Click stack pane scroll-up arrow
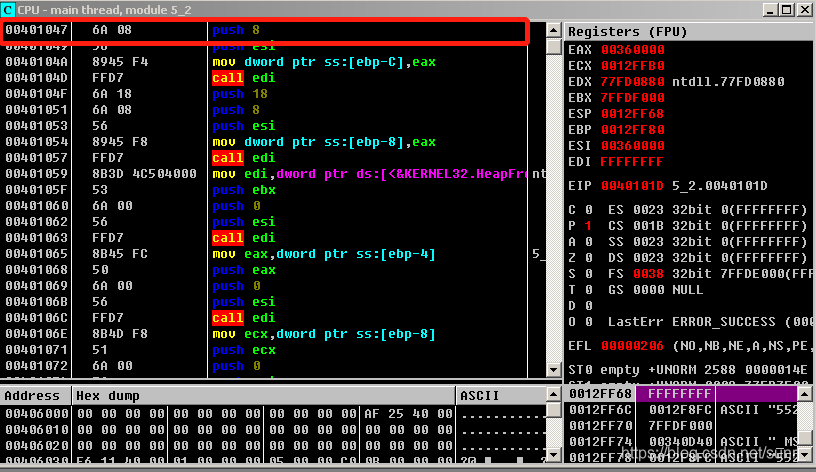Screen dimensions: 816x472 805,394
